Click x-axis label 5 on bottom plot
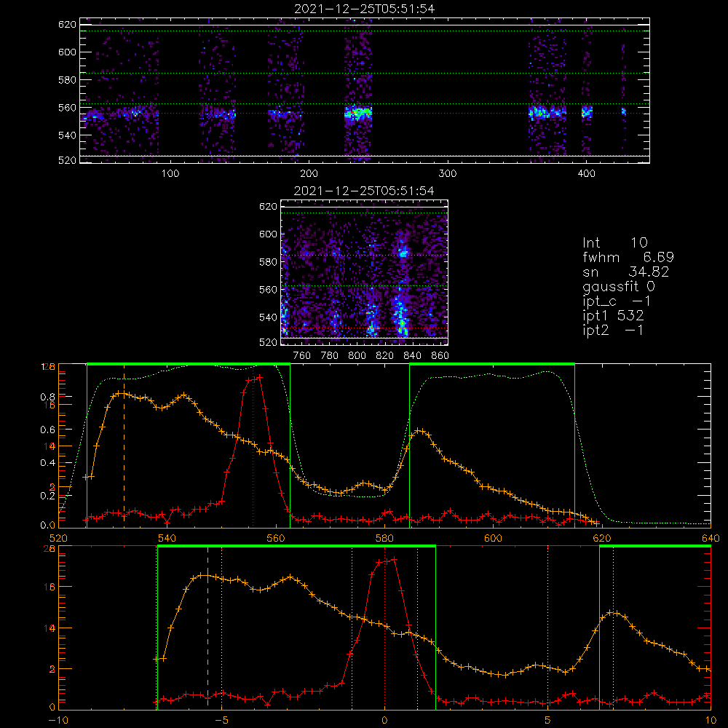 tap(548, 721)
